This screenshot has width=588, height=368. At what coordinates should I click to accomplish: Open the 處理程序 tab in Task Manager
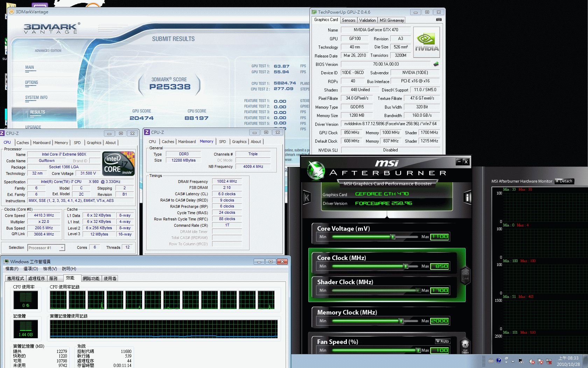click(36, 278)
